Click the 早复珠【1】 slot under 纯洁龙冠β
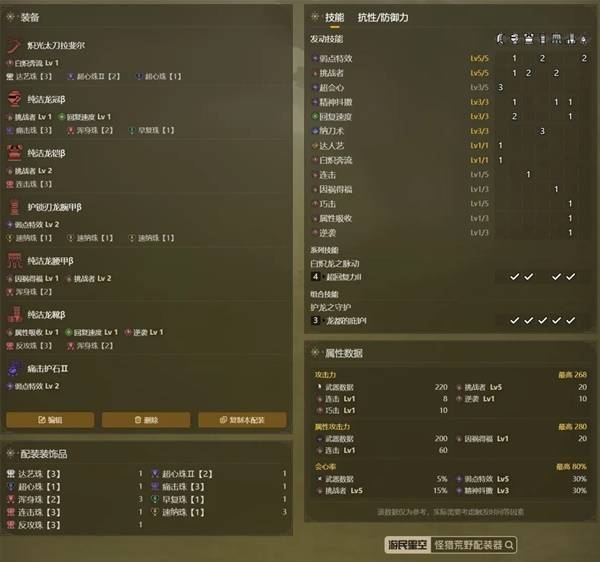Viewport: 600px width, 562px height. pyautogui.click(x=152, y=130)
